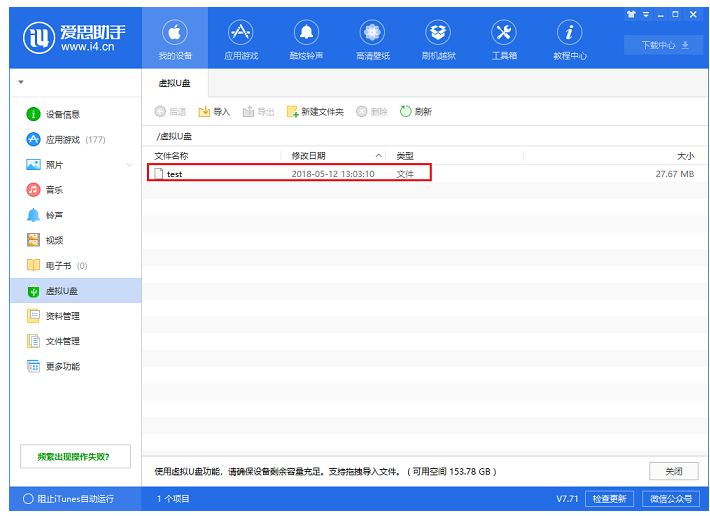This screenshot has height=516, width=710.
Task: Select 应用游戏 (177) in the sidebar
Action: click(76, 139)
